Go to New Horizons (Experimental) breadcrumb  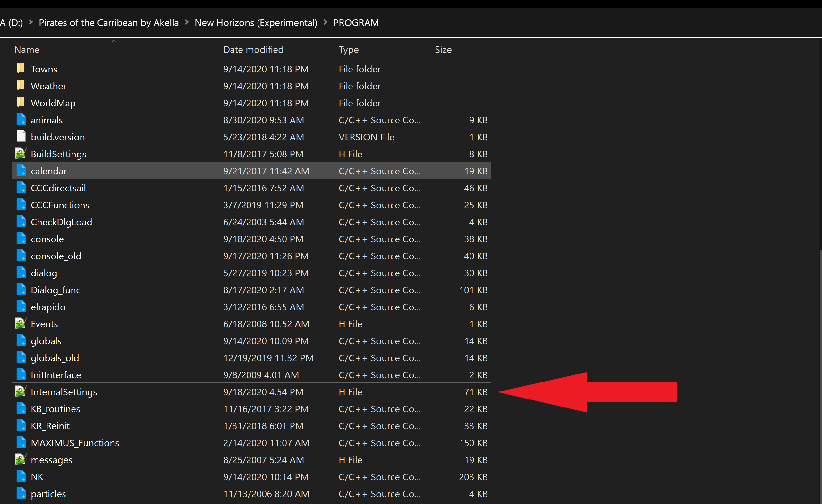pyautogui.click(x=256, y=22)
